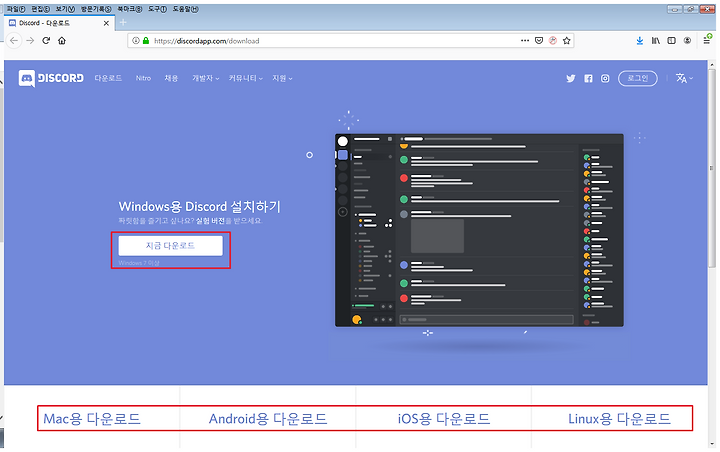Click the Firefox back arrow button
Viewport: 720px width, 452px height.
coord(14,40)
